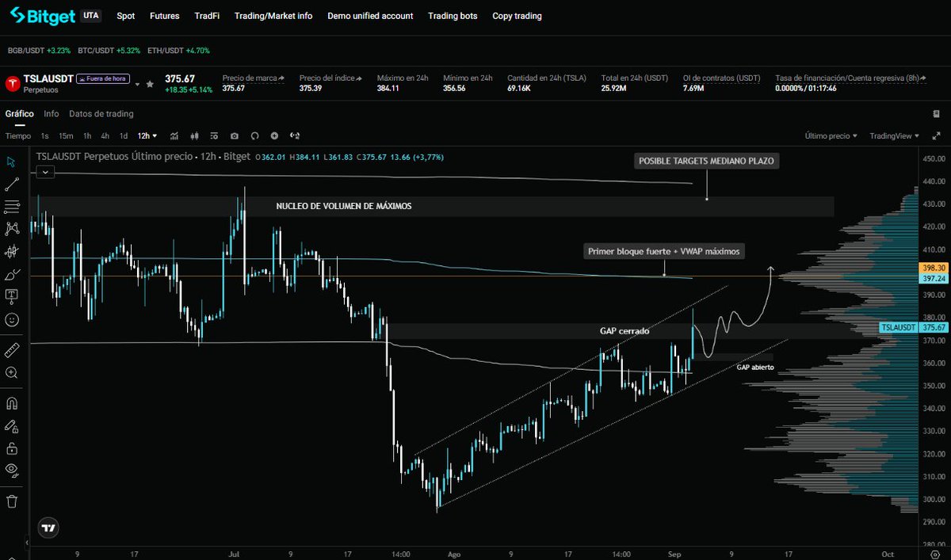
Task: Open the emoji icons tool
Action: tap(12, 320)
